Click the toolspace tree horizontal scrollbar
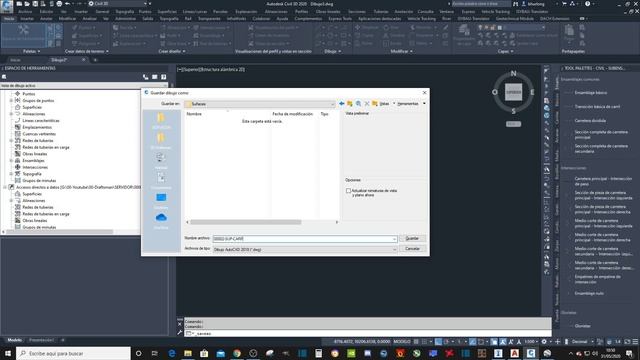The width and height of the screenshot is (640, 360). [60, 232]
